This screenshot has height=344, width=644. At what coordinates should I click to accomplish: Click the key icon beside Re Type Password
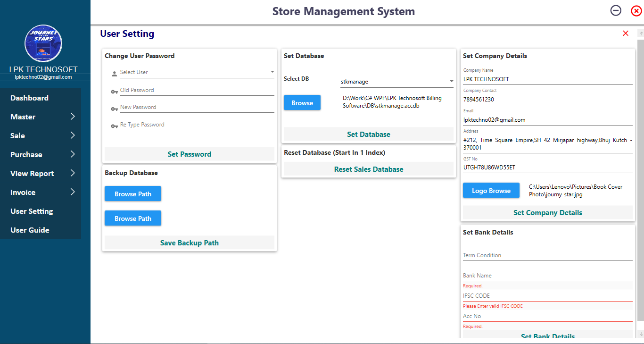pos(114,126)
